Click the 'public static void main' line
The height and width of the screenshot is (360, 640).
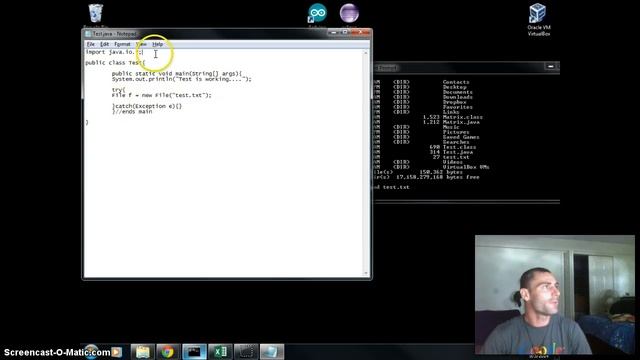click(177, 73)
